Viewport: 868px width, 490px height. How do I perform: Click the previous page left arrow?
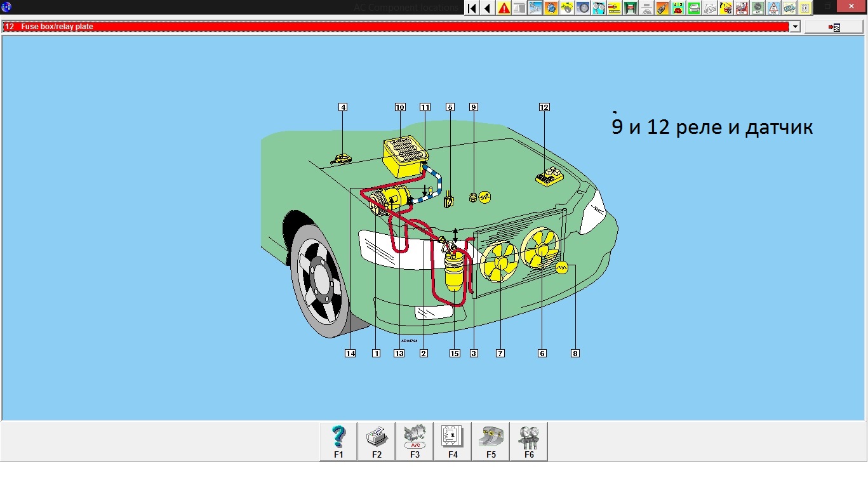pyautogui.click(x=487, y=8)
